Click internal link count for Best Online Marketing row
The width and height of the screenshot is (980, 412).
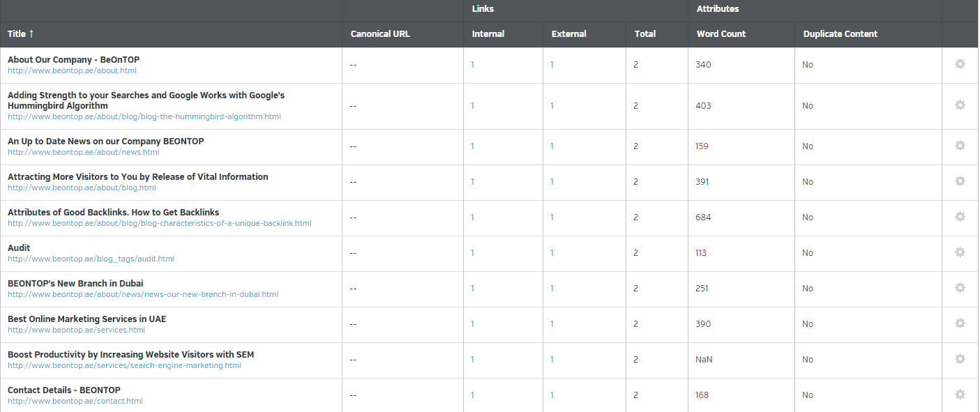click(x=472, y=323)
